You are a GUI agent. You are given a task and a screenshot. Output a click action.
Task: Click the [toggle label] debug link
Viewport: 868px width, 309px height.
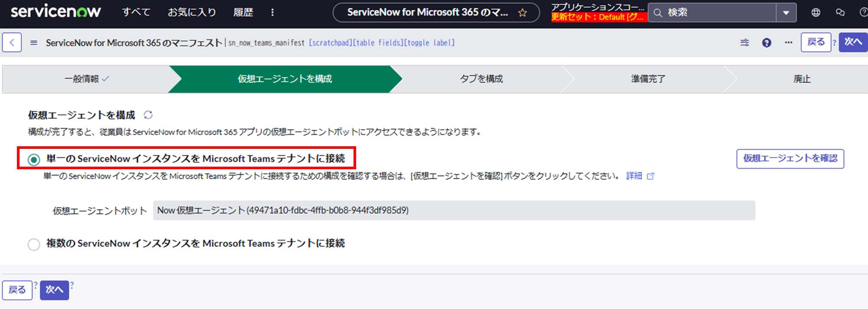pos(429,43)
